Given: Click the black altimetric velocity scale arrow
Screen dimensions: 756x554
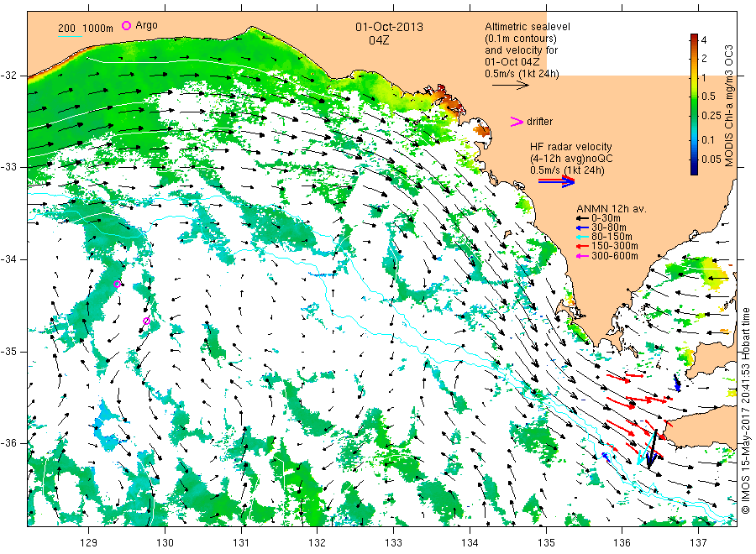Looking at the screenshot, I should pos(511,86).
